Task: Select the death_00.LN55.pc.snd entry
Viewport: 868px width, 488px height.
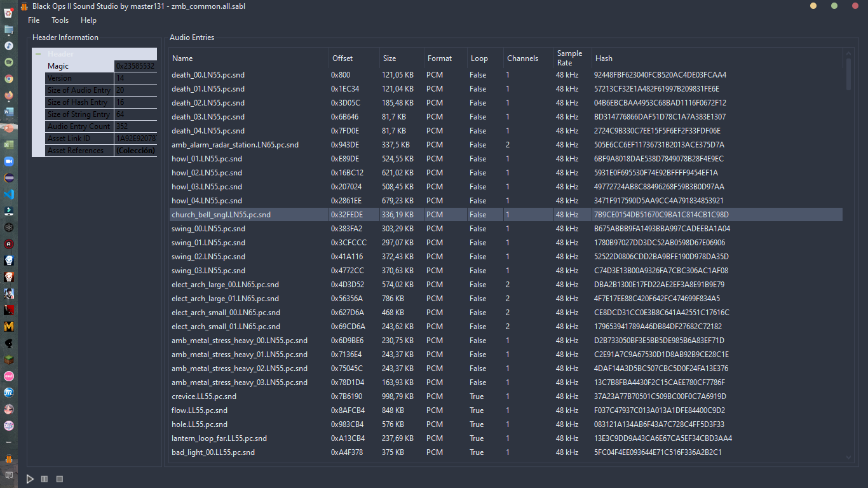Action: (x=506, y=75)
